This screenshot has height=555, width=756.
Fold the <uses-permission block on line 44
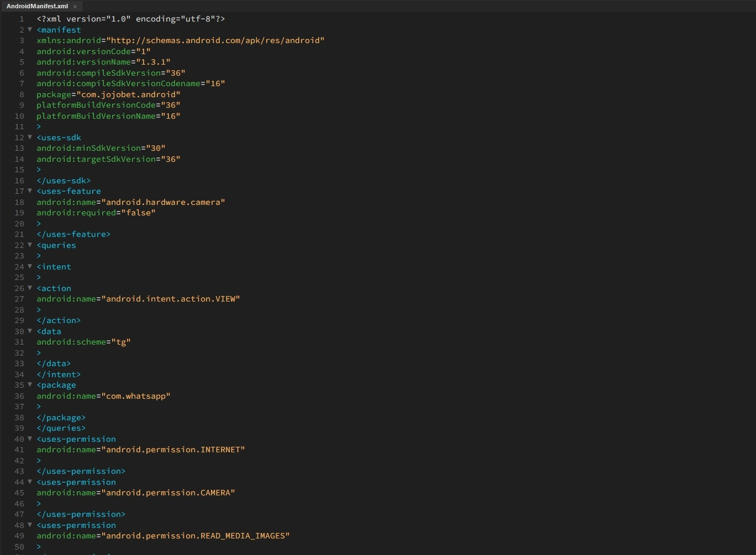pos(30,482)
